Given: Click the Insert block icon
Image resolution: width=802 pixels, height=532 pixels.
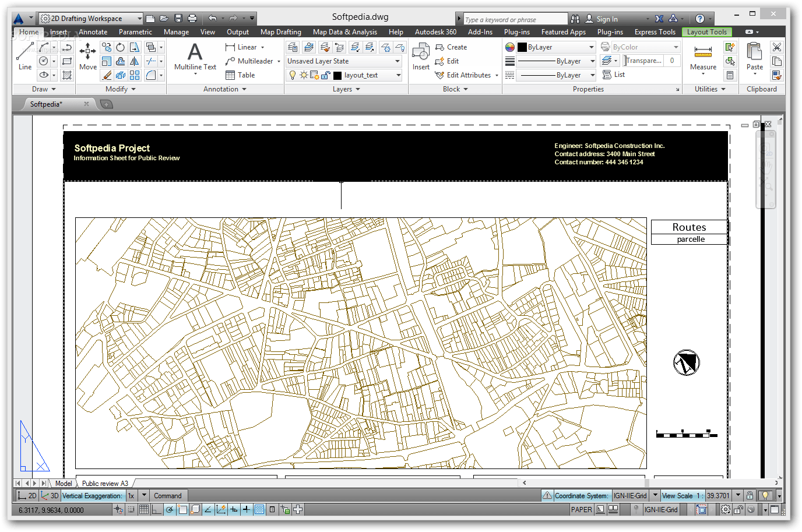Looking at the screenshot, I should point(421,57).
